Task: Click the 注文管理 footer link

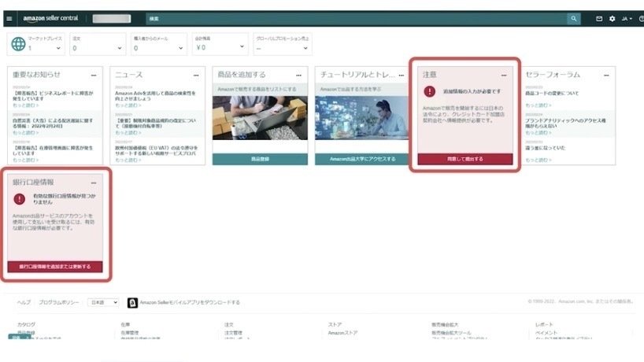Action: pos(233,333)
